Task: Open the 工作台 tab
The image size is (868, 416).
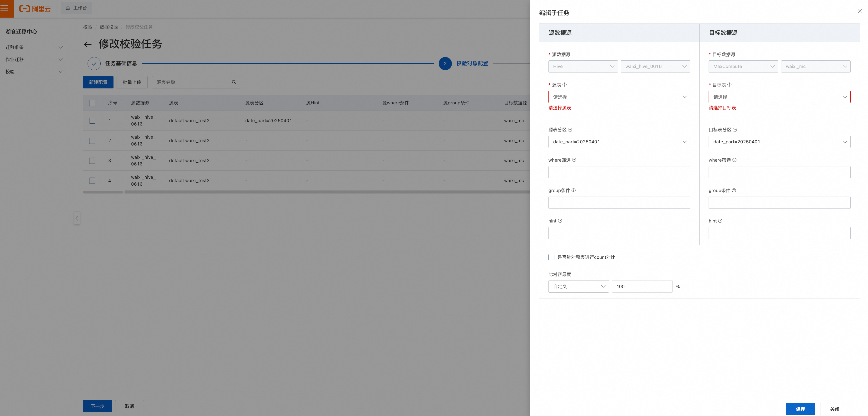Action: pos(76,8)
